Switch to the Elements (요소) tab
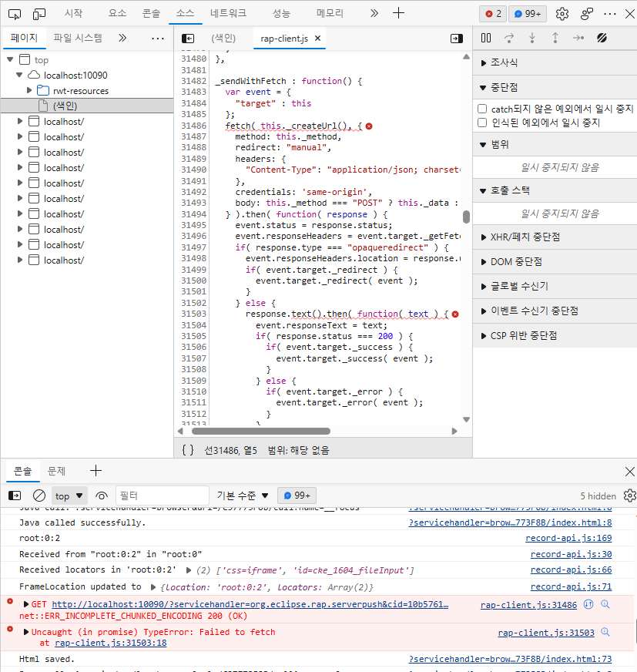 click(x=117, y=13)
